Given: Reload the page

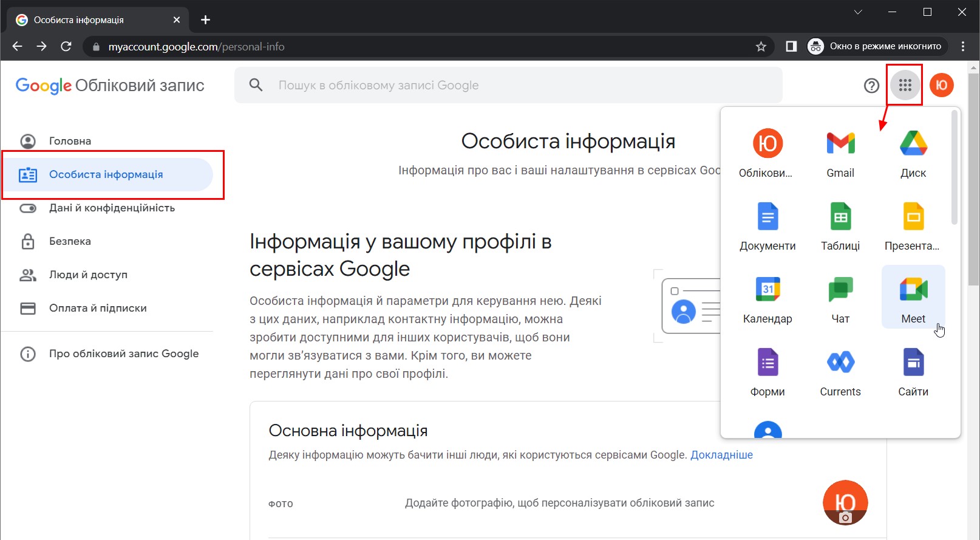Looking at the screenshot, I should (66, 47).
